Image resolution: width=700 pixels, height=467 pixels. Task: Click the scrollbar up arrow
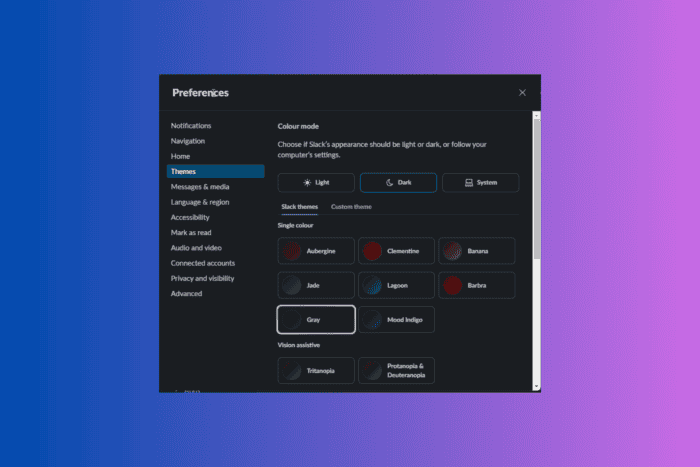coord(537,116)
